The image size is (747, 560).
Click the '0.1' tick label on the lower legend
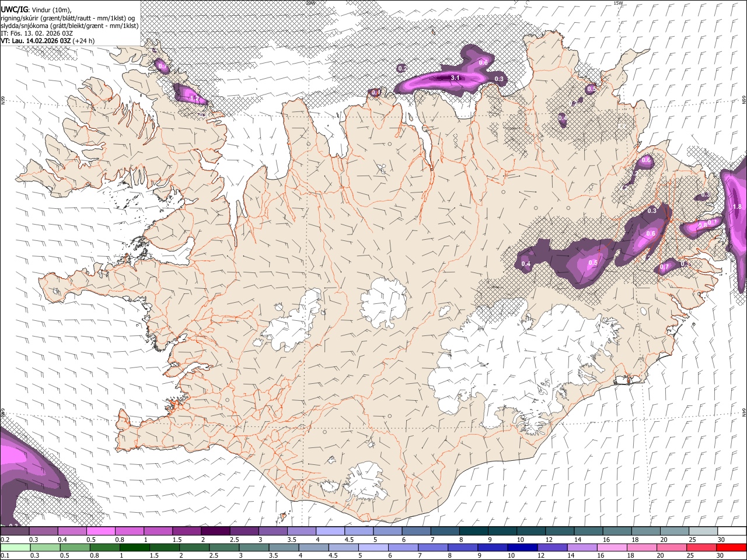click(5, 556)
